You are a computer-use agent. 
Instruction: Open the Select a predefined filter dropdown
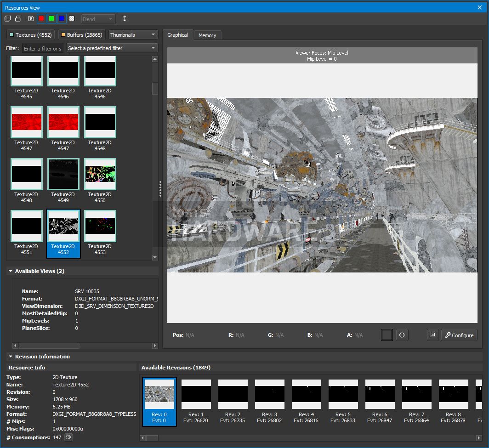(112, 48)
